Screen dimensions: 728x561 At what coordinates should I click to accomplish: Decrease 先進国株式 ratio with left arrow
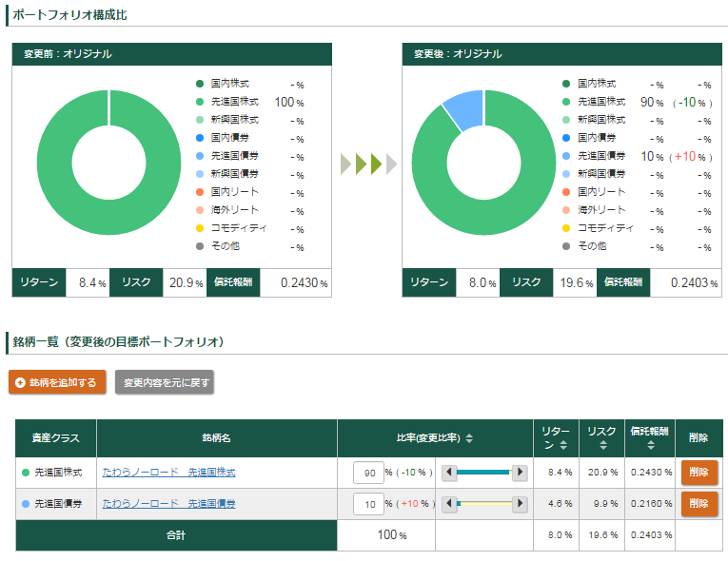[448, 473]
